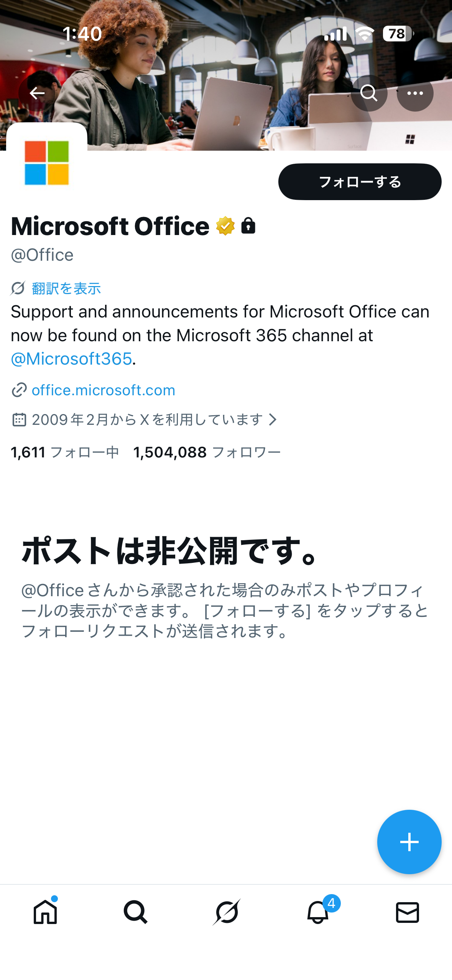Open the @Microsoft365 mention link
Viewport: 452px width, 980px height.
coord(71,359)
